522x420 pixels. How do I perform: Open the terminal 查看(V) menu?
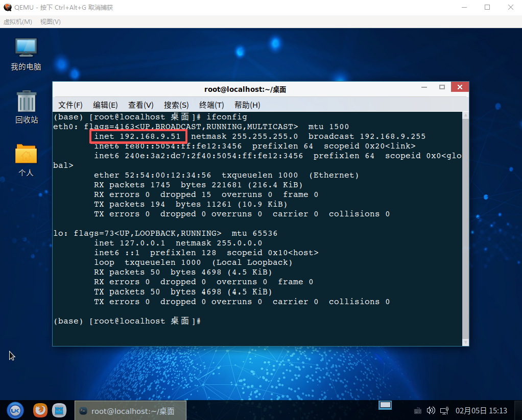140,105
